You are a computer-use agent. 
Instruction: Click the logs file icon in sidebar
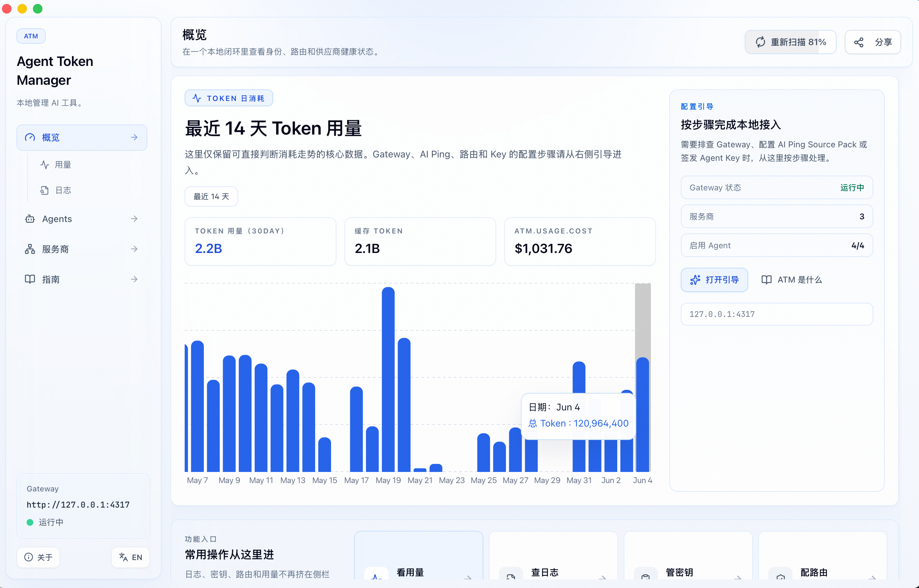pos(45,190)
